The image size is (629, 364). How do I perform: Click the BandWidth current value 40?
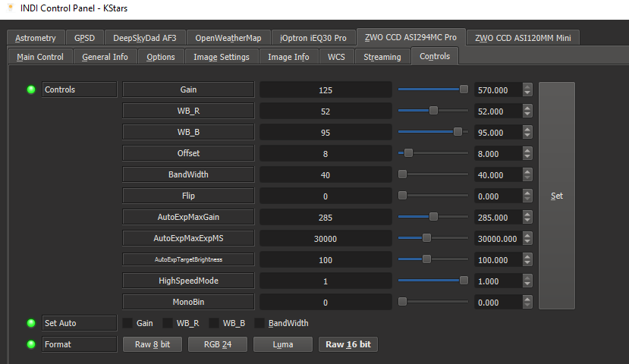326,174
